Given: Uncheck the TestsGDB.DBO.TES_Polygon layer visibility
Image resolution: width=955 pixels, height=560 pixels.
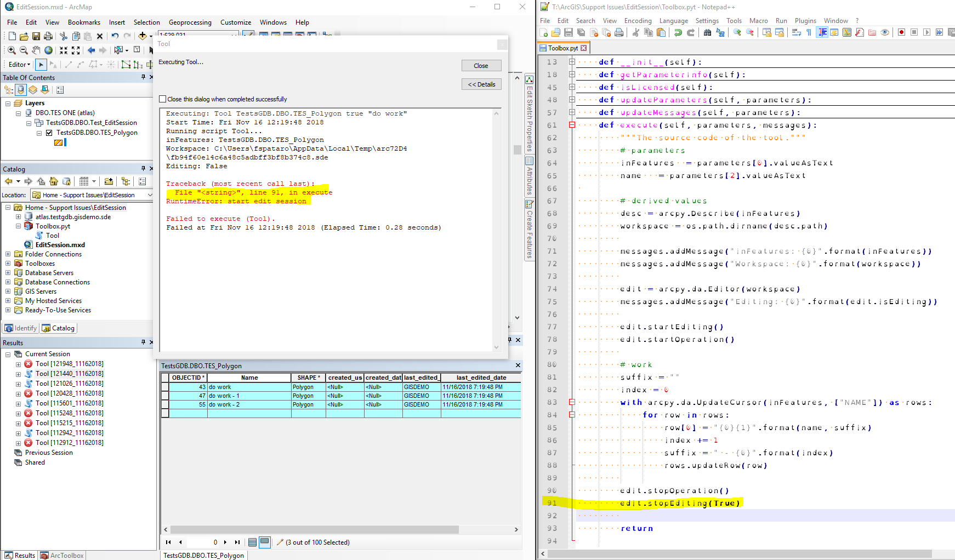Looking at the screenshot, I should click(x=49, y=133).
